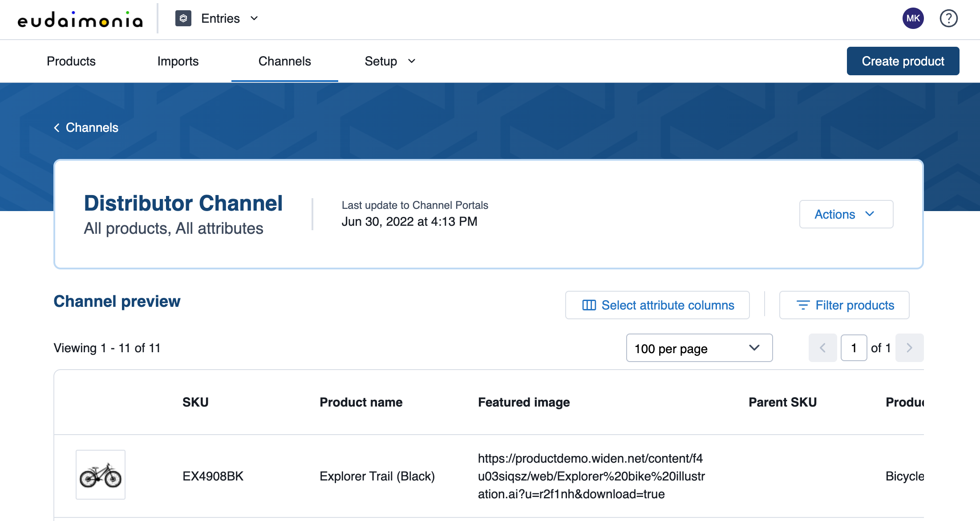Image resolution: width=980 pixels, height=521 pixels.
Task: Switch to the Products tab
Action: pos(71,61)
